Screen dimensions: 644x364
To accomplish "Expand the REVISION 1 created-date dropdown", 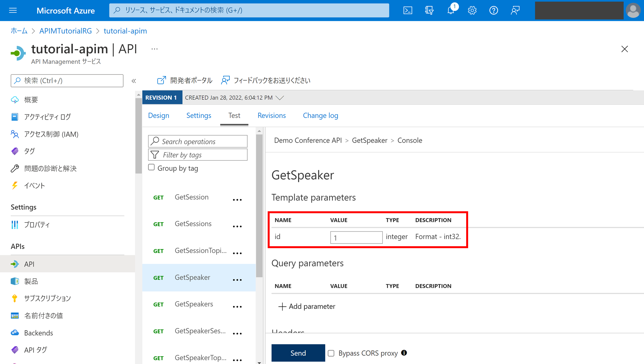I will pos(280,97).
